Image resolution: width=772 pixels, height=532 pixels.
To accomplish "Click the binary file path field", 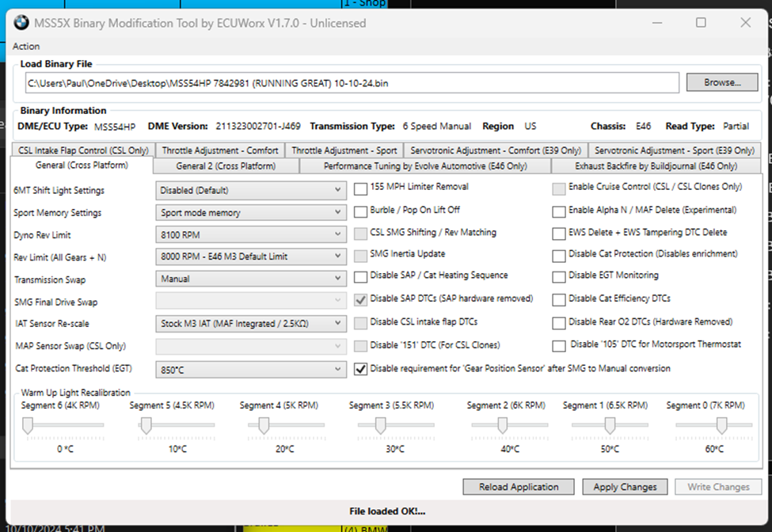I will click(x=352, y=83).
